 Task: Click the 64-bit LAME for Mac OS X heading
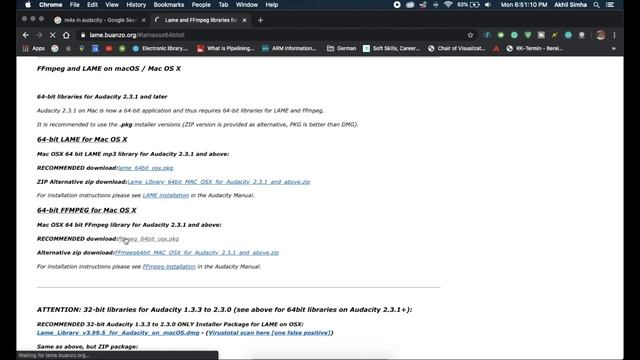pyautogui.click(x=82, y=139)
